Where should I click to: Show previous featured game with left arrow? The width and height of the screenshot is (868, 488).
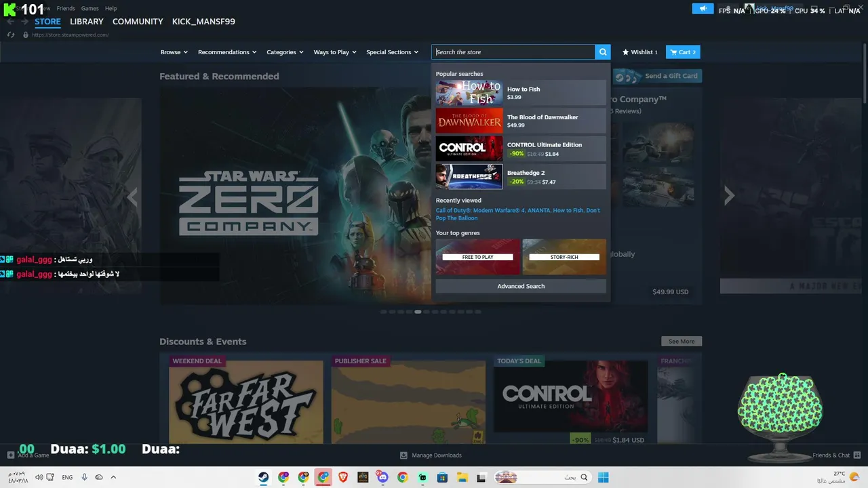coord(133,196)
